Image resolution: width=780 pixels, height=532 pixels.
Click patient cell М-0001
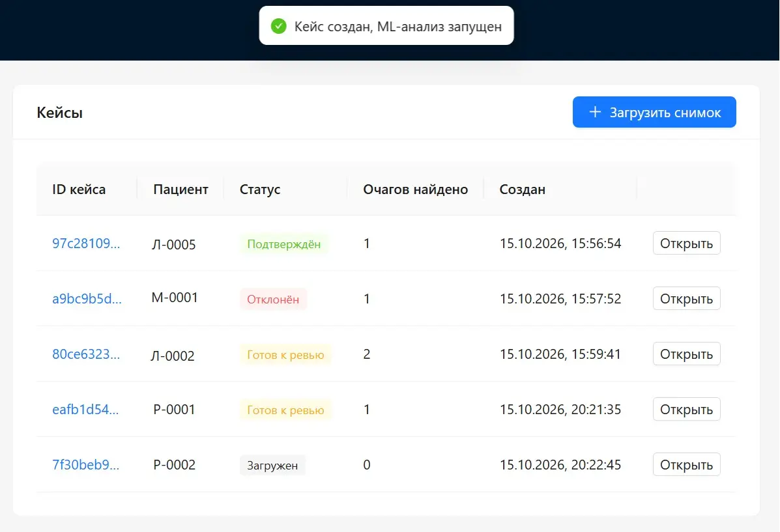(175, 298)
